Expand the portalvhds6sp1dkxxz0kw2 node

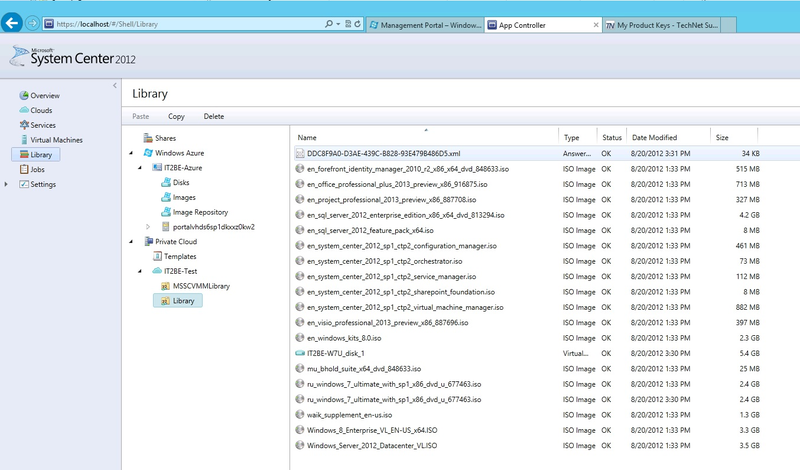point(148,227)
